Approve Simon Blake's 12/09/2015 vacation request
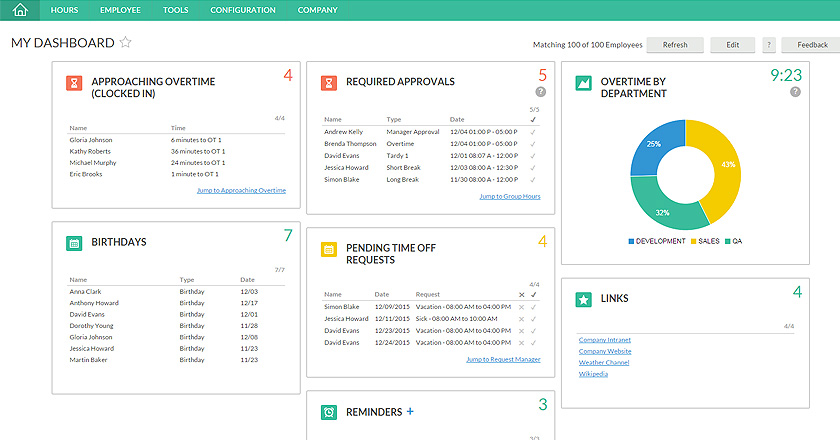 pos(533,307)
